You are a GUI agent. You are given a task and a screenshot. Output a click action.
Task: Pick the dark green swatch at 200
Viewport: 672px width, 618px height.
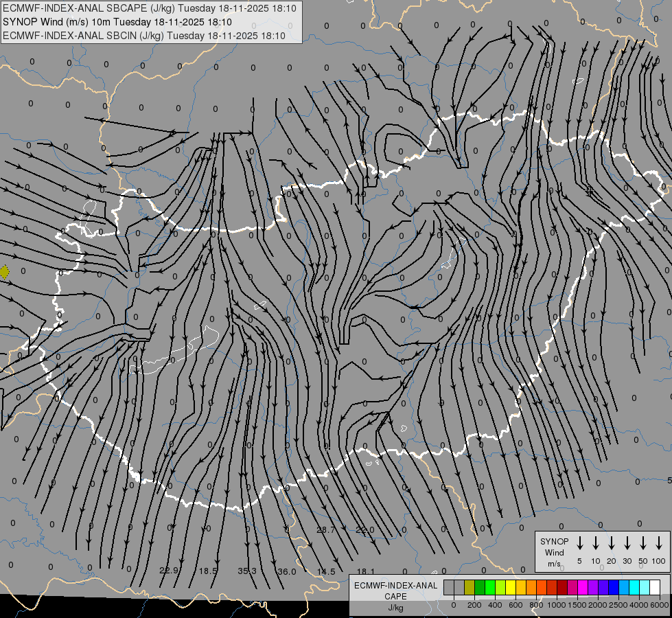480,588
